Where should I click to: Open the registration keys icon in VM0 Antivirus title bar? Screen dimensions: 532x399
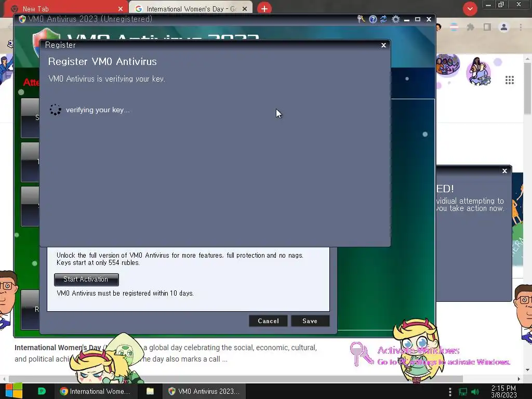[361, 19]
